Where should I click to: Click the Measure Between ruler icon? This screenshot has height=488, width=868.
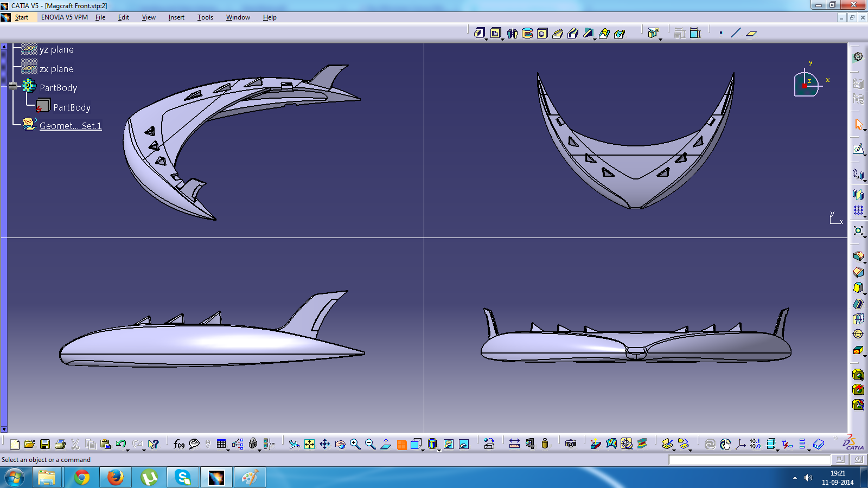[514, 444]
